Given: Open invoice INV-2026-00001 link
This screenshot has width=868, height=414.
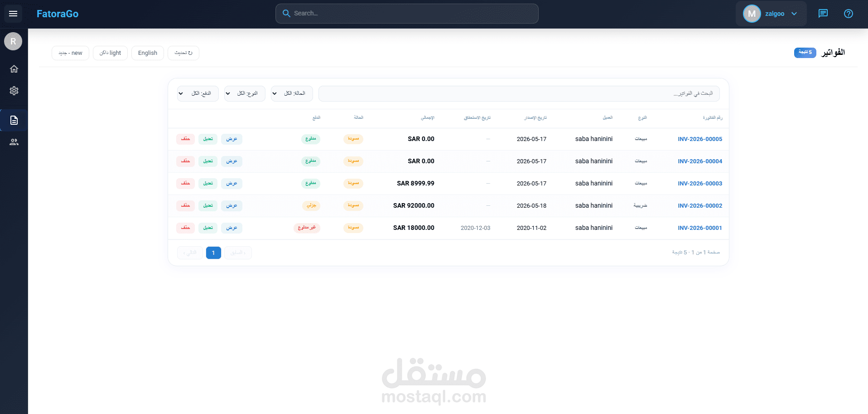Looking at the screenshot, I should (x=700, y=228).
